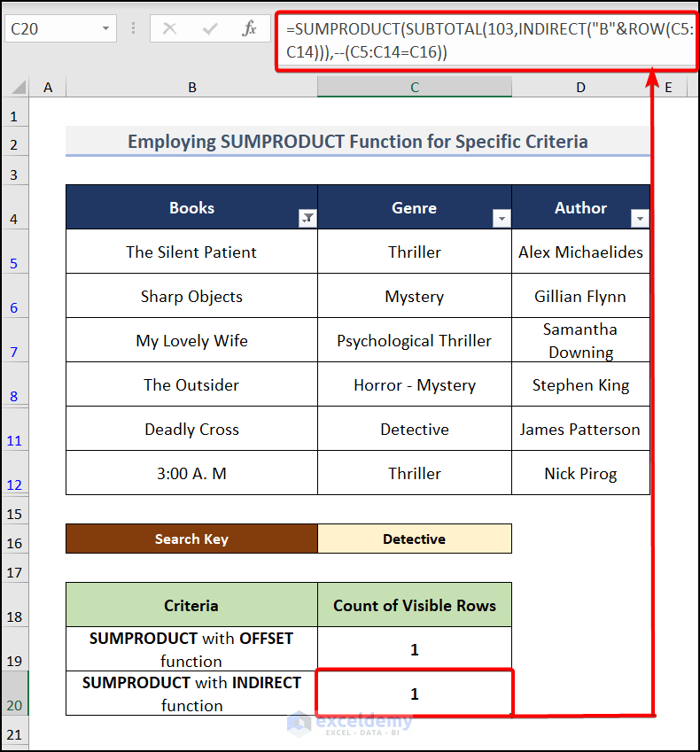Open the Books column filter button

[307, 218]
